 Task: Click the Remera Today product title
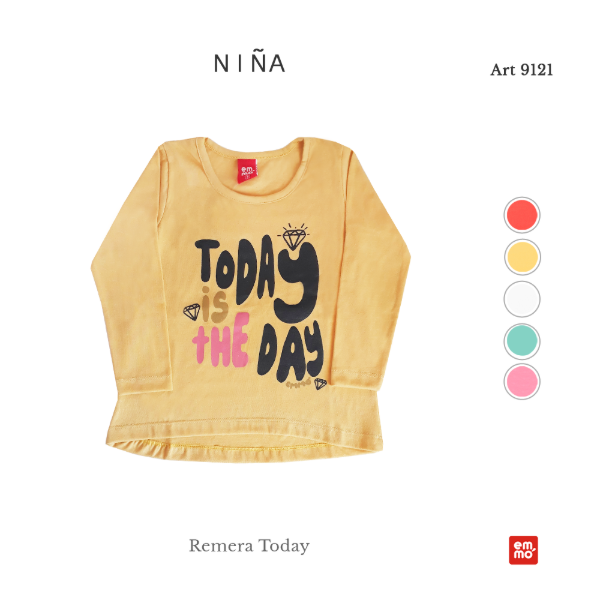coord(249,546)
